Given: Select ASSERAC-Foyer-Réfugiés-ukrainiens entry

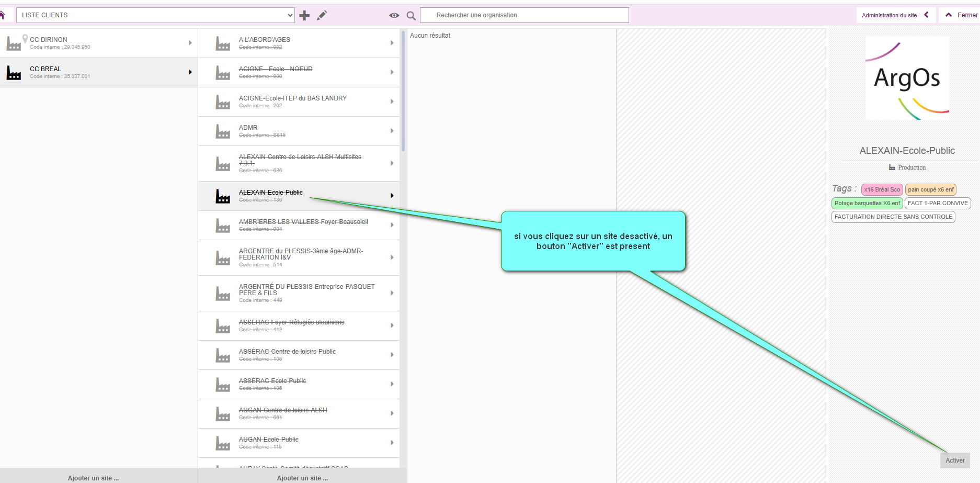Looking at the screenshot, I should pyautogui.click(x=299, y=325).
